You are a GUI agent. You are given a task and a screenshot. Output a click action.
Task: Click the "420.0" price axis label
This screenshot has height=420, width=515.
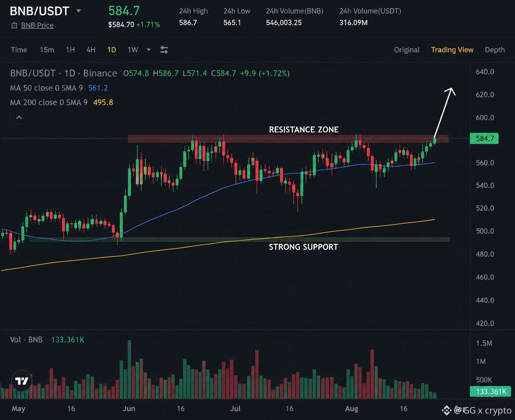pyautogui.click(x=485, y=323)
